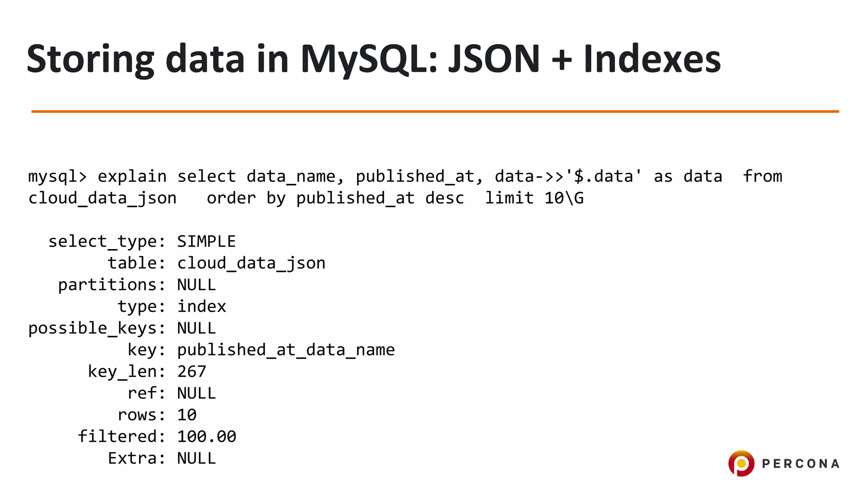Image resolution: width=868 pixels, height=488 pixels.
Task: Click the PERCONA brand text
Action: pyautogui.click(x=801, y=464)
